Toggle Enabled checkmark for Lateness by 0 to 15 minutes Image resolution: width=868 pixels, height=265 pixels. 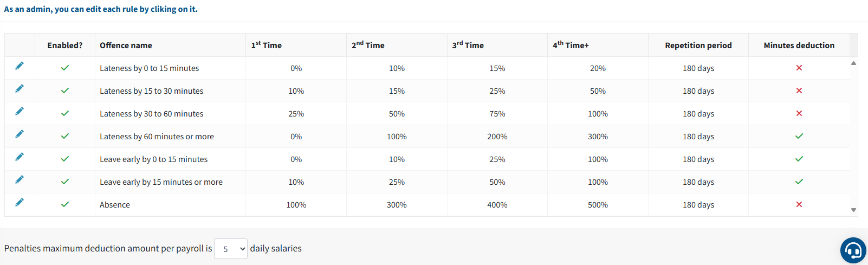coord(65,68)
